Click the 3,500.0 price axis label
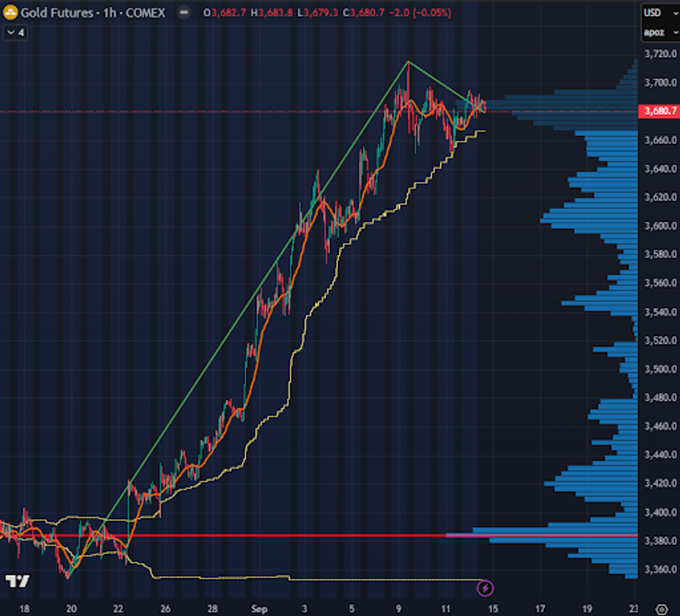This screenshot has width=680, height=616. coord(660,369)
